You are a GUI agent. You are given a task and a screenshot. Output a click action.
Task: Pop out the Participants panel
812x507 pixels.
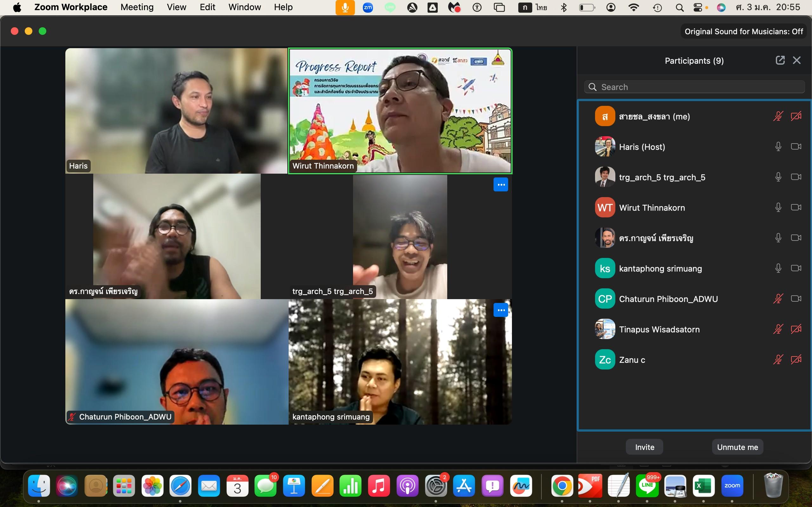point(780,60)
